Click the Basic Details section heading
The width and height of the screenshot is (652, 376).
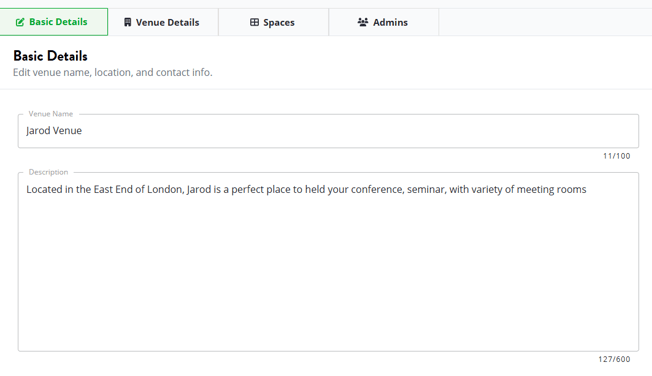click(x=50, y=56)
